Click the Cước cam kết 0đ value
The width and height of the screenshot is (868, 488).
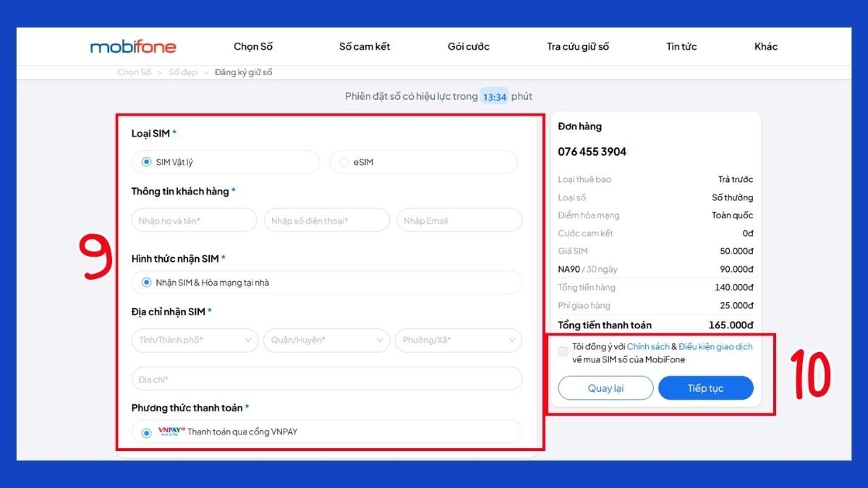click(748, 233)
